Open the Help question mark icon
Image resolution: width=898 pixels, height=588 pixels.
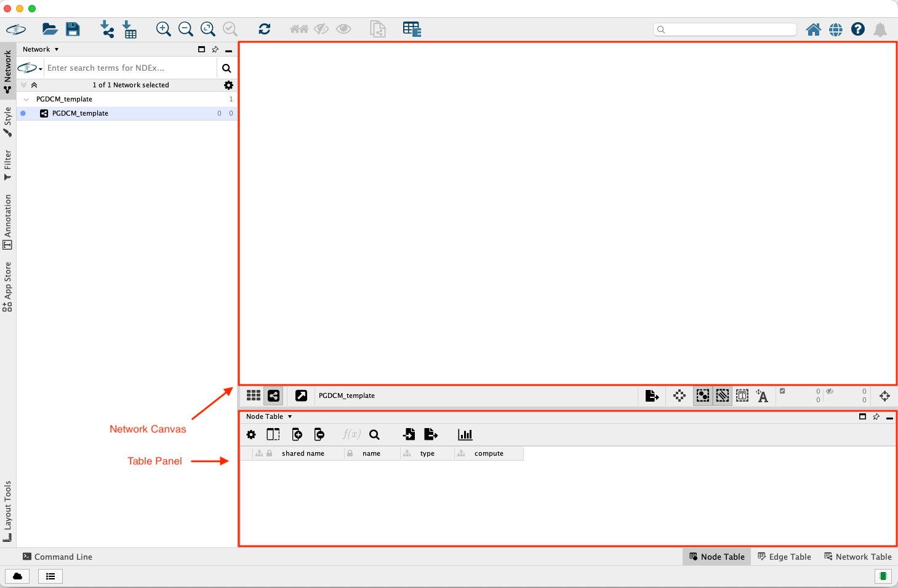pos(857,29)
